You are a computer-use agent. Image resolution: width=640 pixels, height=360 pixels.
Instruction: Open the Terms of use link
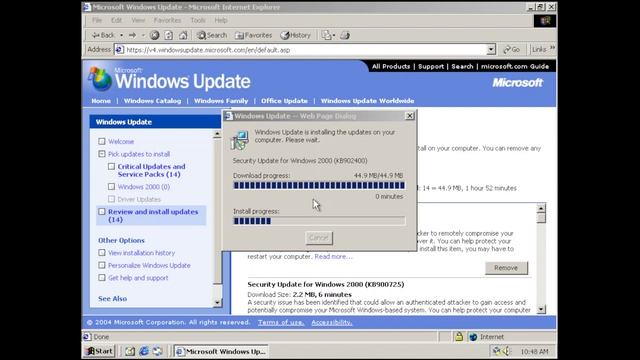281,322
